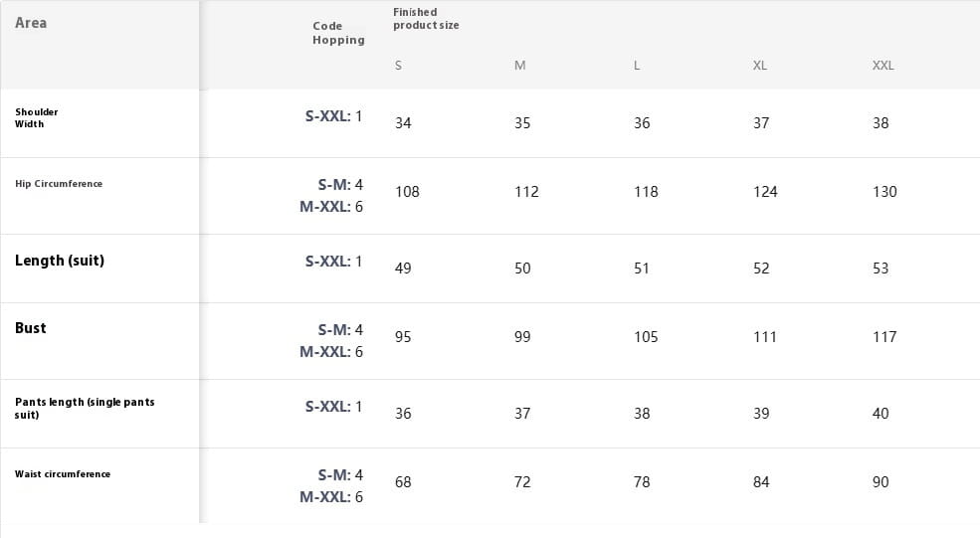Select the L size column header
The image size is (980, 538).
(637, 66)
